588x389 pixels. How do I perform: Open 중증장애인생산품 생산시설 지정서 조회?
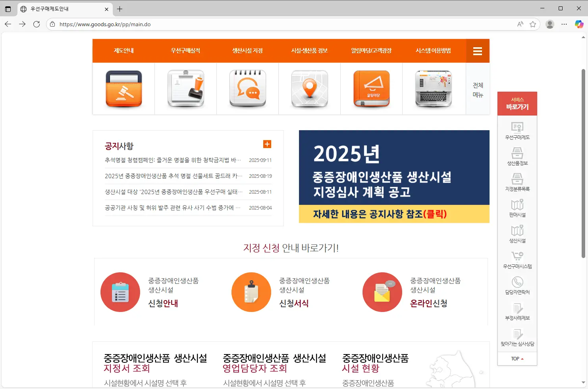(155, 363)
